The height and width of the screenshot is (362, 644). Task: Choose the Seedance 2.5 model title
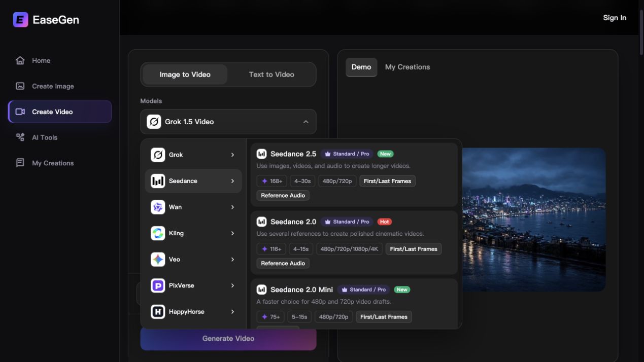click(x=293, y=154)
